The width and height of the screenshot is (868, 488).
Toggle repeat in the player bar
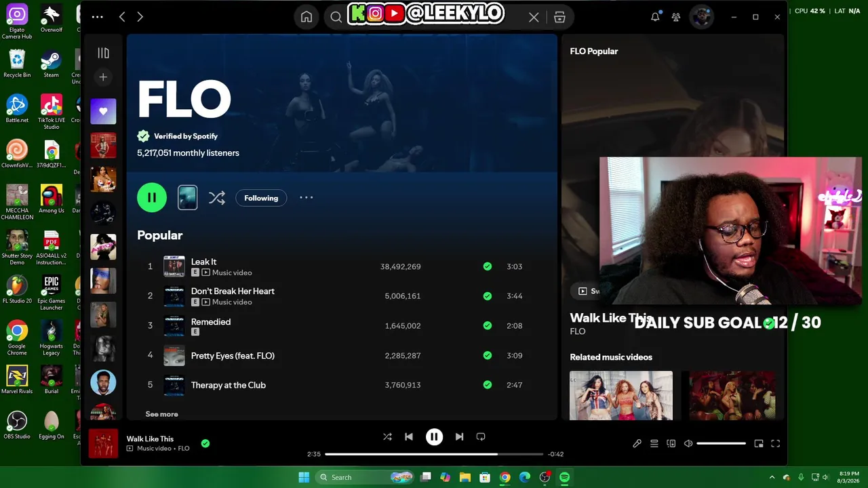tap(481, 437)
